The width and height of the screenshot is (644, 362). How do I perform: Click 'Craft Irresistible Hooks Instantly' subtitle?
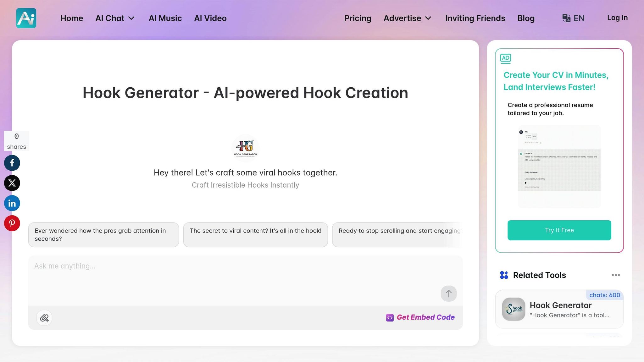tap(245, 185)
